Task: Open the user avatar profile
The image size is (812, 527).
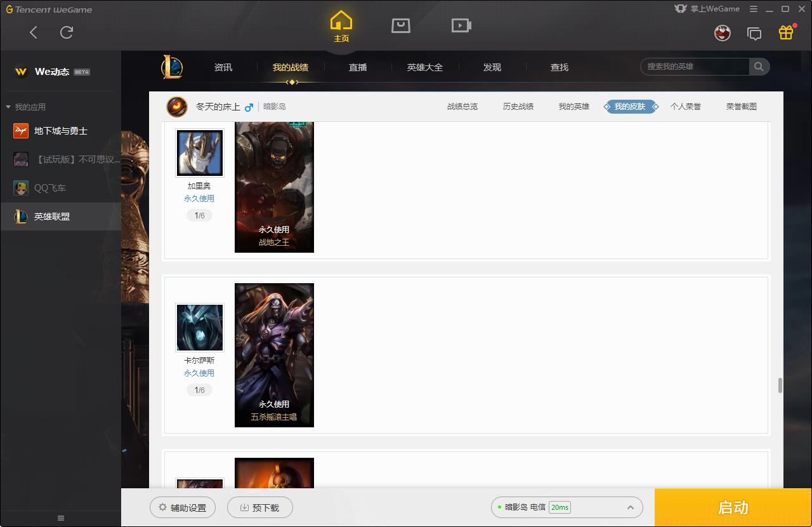Action: 723,33
